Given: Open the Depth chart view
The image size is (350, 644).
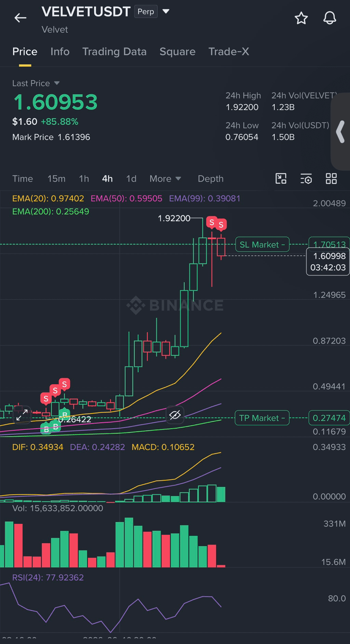Looking at the screenshot, I should [211, 179].
